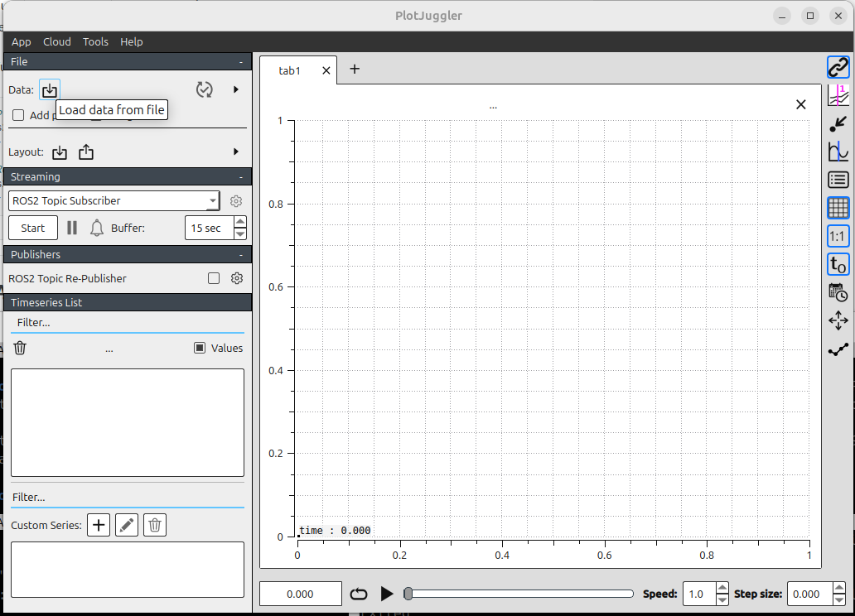The height and width of the screenshot is (616, 855).
Task: Edit the custom series with the pencil icon
Action: pos(127,525)
